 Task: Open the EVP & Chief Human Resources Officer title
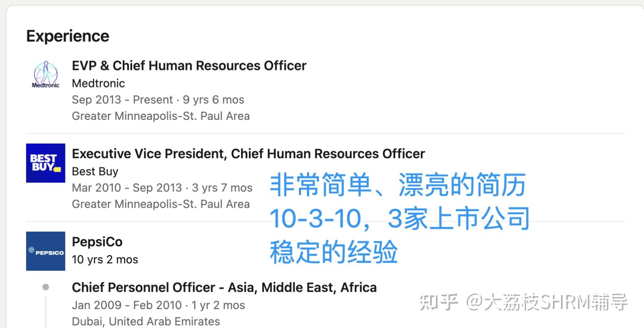(189, 66)
